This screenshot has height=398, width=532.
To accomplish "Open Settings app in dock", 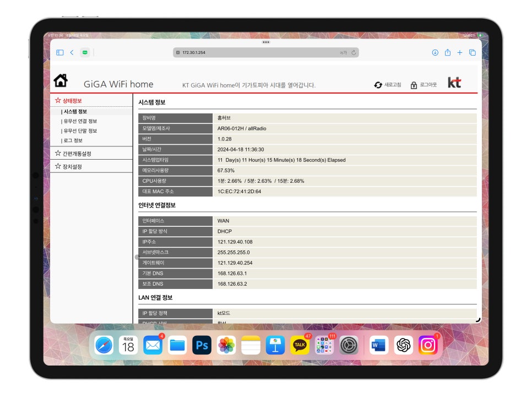I will [349, 346].
